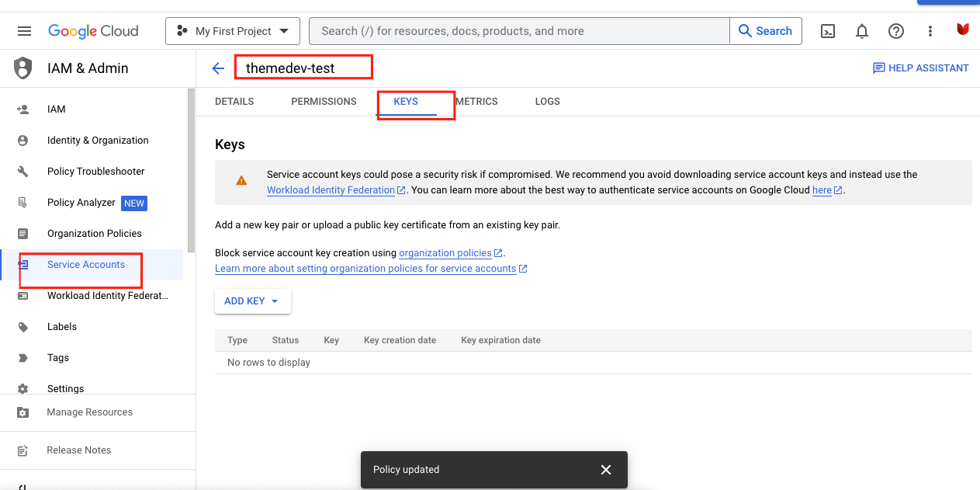Open the Workload Identity Federation link
980x490 pixels.
pyautogui.click(x=331, y=189)
